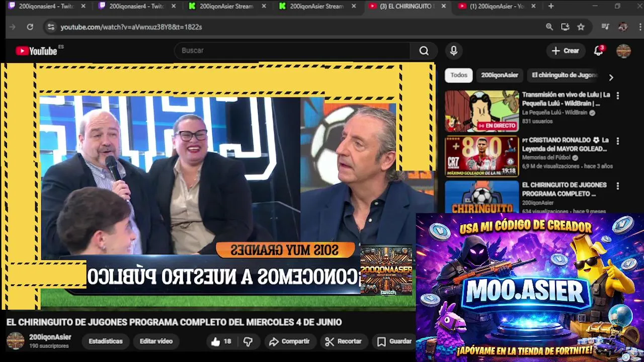
Task: Open suggested 'EL CHIRINGUITO DE JUGONES PROGRAMA COMPLETO' title
Action: point(564,190)
